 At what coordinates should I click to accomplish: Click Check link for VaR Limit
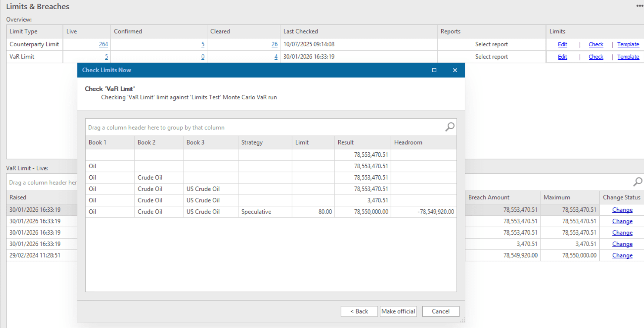(x=595, y=57)
